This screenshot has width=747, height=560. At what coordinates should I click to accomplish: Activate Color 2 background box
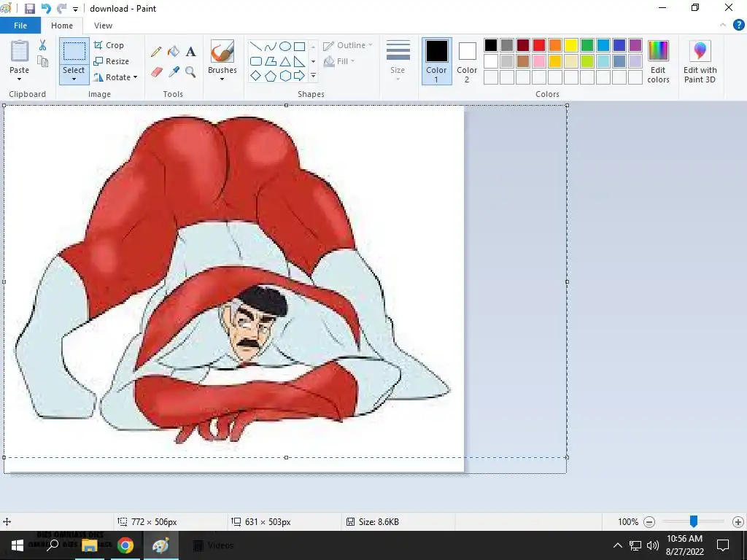(x=467, y=61)
